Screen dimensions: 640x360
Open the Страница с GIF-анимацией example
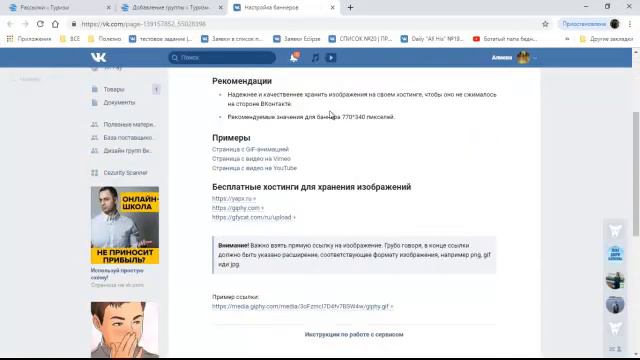pos(250,149)
